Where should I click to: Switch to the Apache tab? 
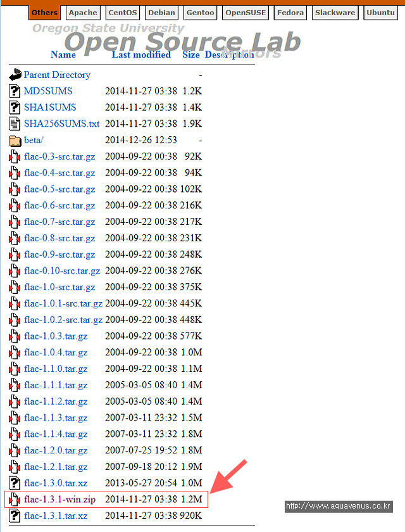coord(83,13)
